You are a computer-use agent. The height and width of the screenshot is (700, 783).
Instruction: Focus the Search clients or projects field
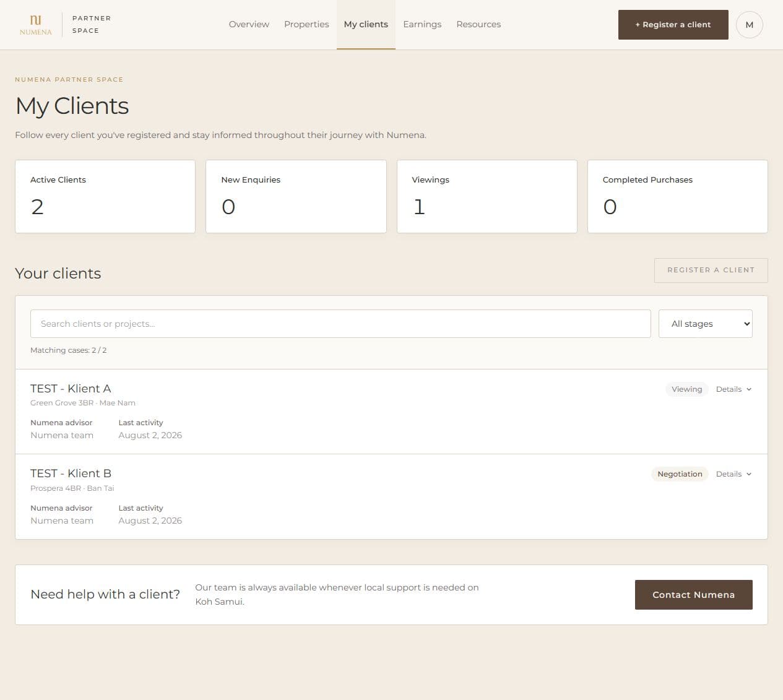click(340, 324)
